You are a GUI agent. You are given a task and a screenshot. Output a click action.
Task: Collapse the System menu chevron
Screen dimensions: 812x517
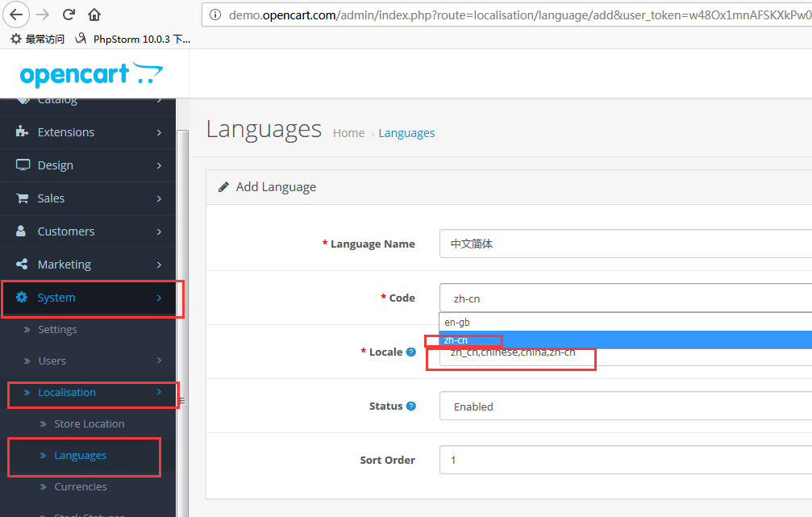point(159,298)
